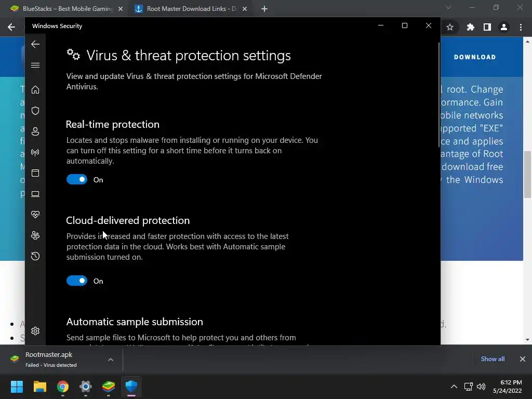Open Chrome from the taskbar
The height and width of the screenshot is (399, 532).
click(63, 387)
